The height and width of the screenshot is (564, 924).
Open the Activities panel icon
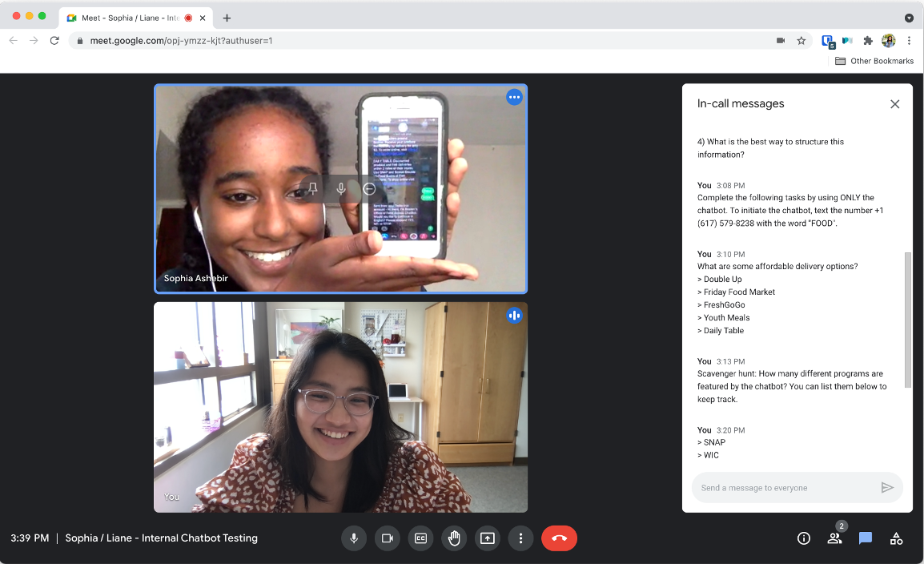coord(896,538)
